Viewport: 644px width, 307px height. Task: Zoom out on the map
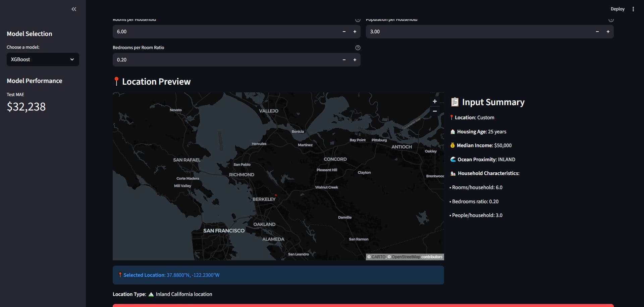pyautogui.click(x=435, y=111)
